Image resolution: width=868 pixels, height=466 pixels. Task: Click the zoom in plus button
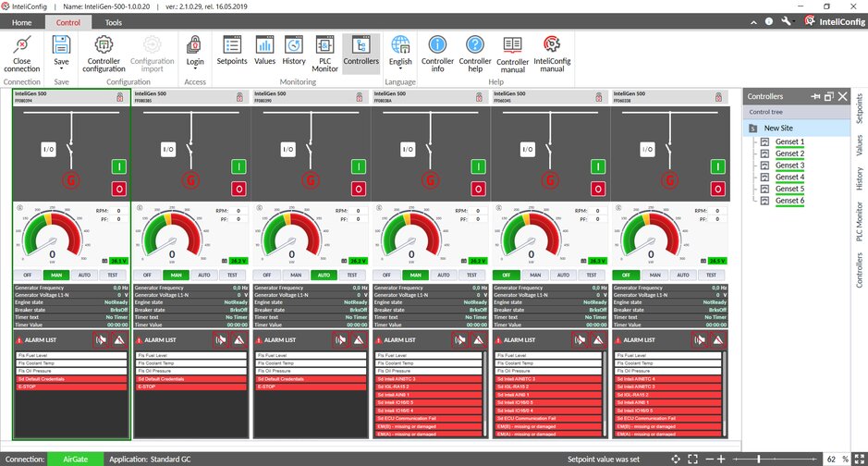point(721,459)
